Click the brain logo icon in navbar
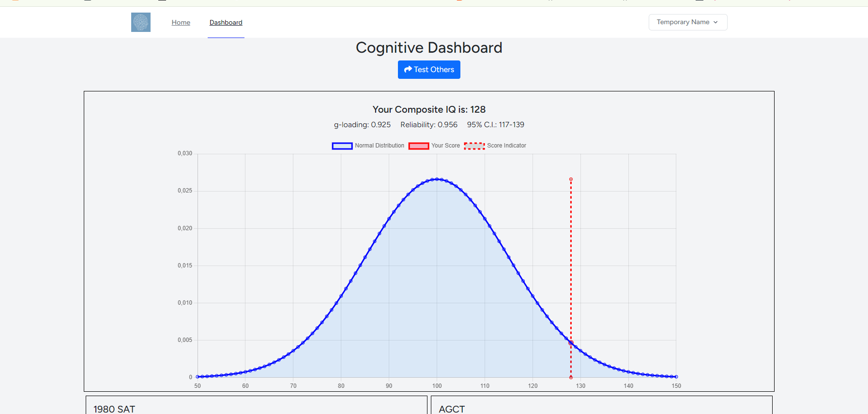868x414 pixels. coord(140,22)
